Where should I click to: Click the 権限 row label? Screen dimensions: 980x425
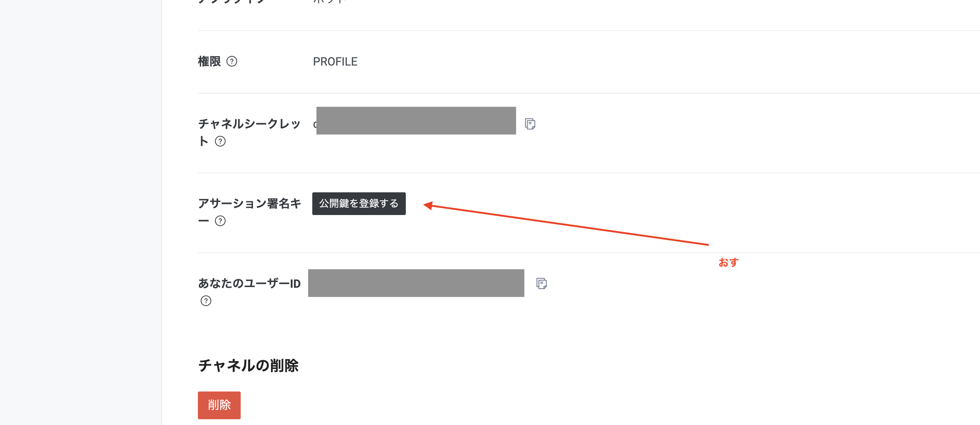(x=210, y=61)
